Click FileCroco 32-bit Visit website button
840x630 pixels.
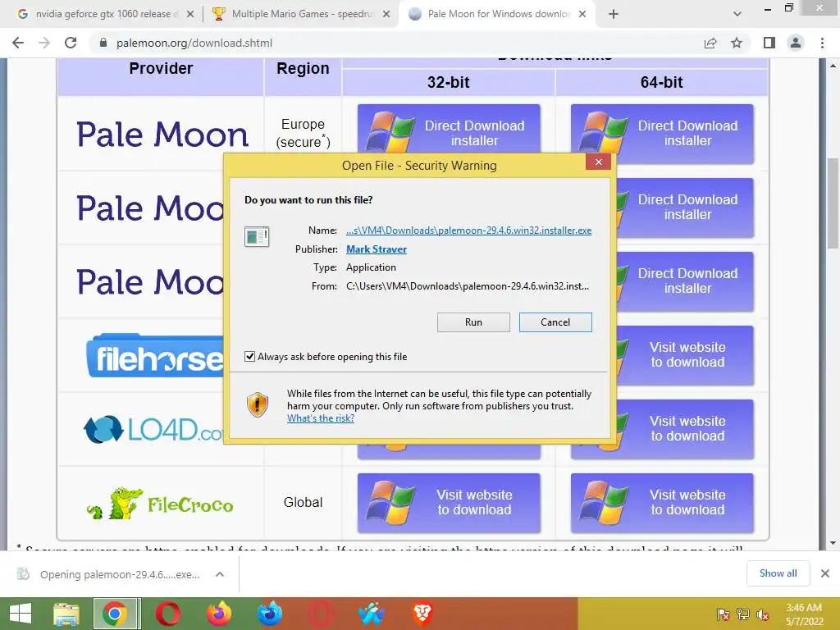pyautogui.click(x=449, y=503)
